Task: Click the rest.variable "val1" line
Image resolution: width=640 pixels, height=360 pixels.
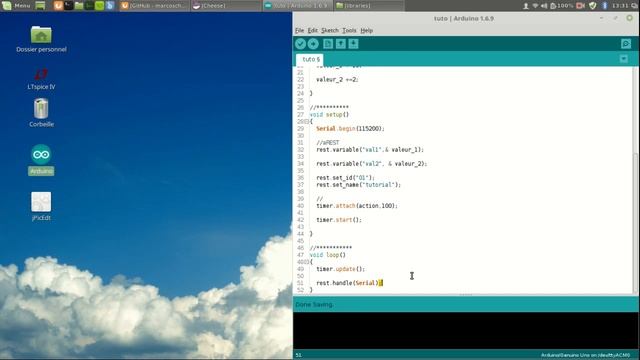Action: (x=370, y=149)
